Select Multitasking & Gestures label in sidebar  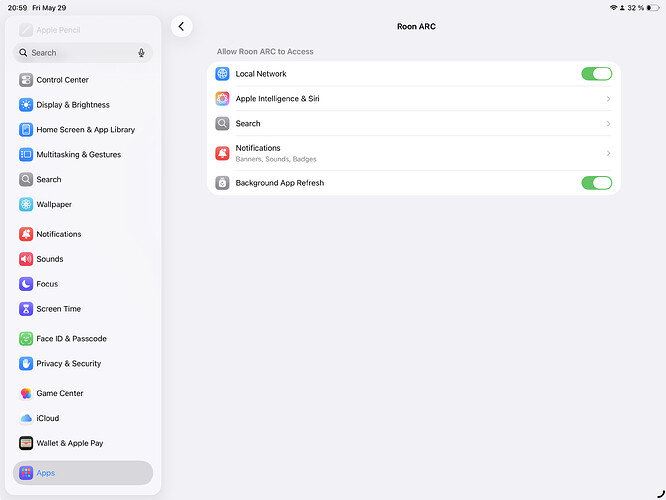(x=79, y=155)
